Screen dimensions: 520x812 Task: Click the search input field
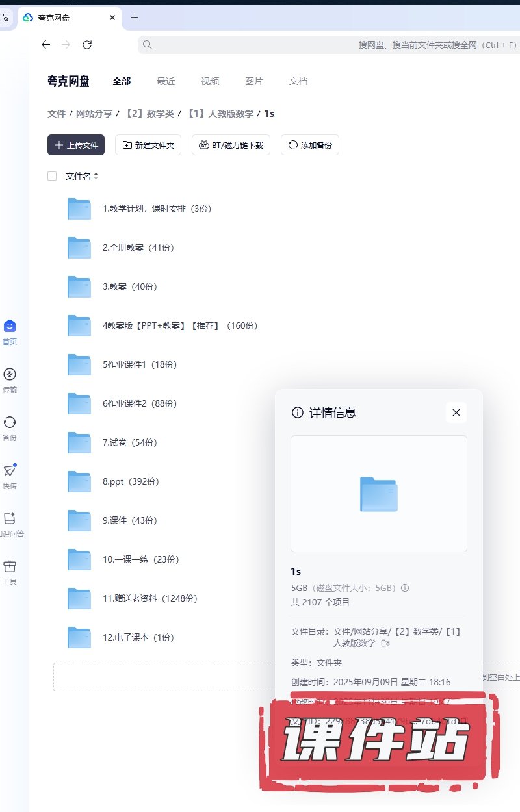[325, 45]
